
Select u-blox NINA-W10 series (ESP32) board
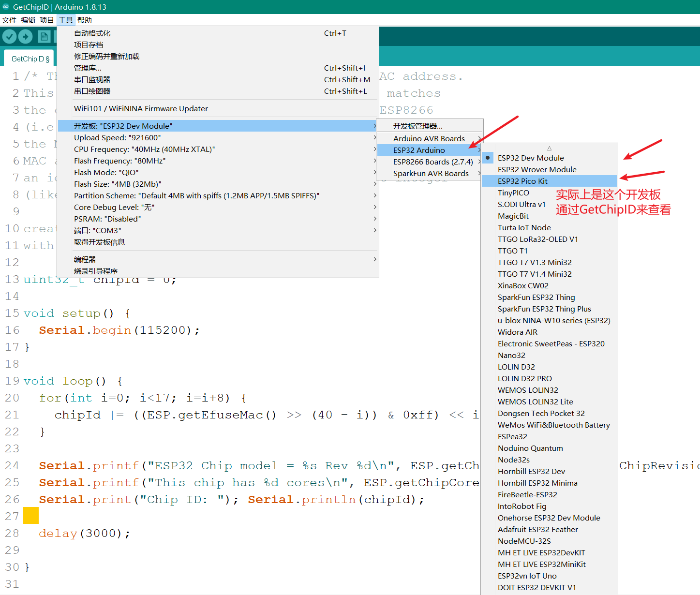tap(549, 320)
